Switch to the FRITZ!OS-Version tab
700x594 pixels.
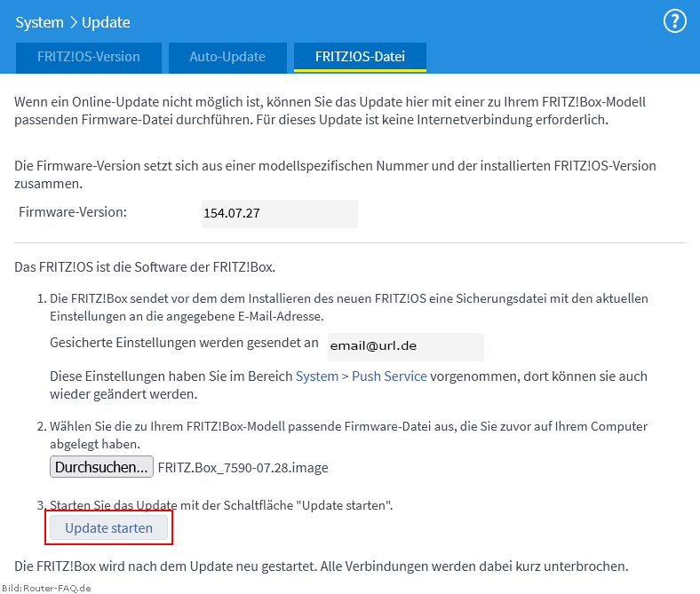(x=89, y=57)
